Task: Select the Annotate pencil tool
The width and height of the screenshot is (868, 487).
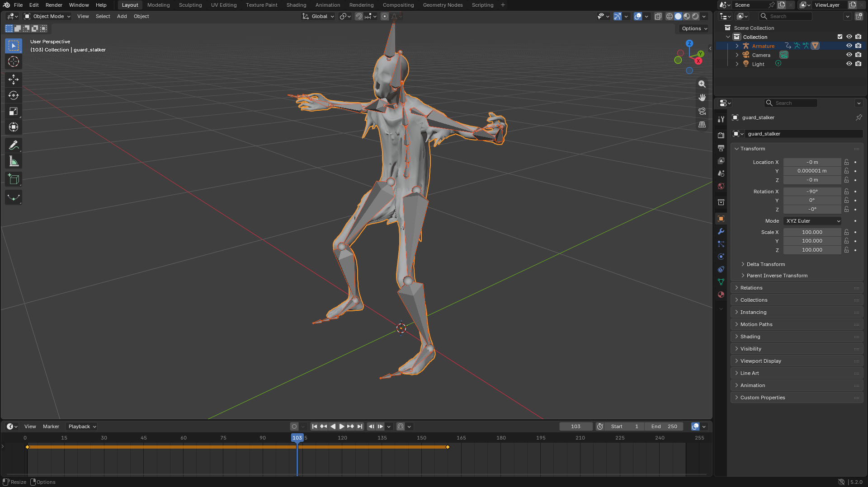Action: (x=14, y=145)
